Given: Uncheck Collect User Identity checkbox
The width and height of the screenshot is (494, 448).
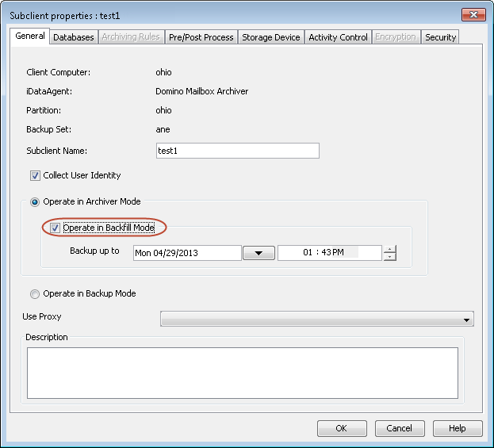Looking at the screenshot, I should click(35, 175).
